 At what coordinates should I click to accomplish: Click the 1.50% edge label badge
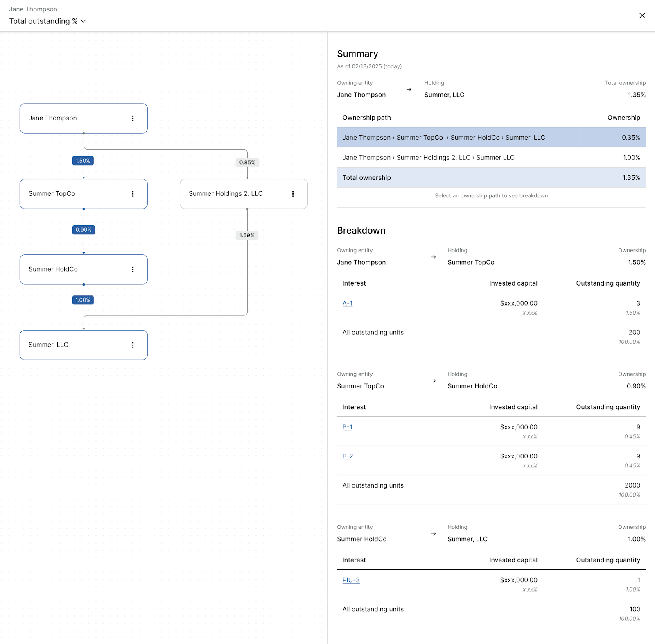point(83,161)
